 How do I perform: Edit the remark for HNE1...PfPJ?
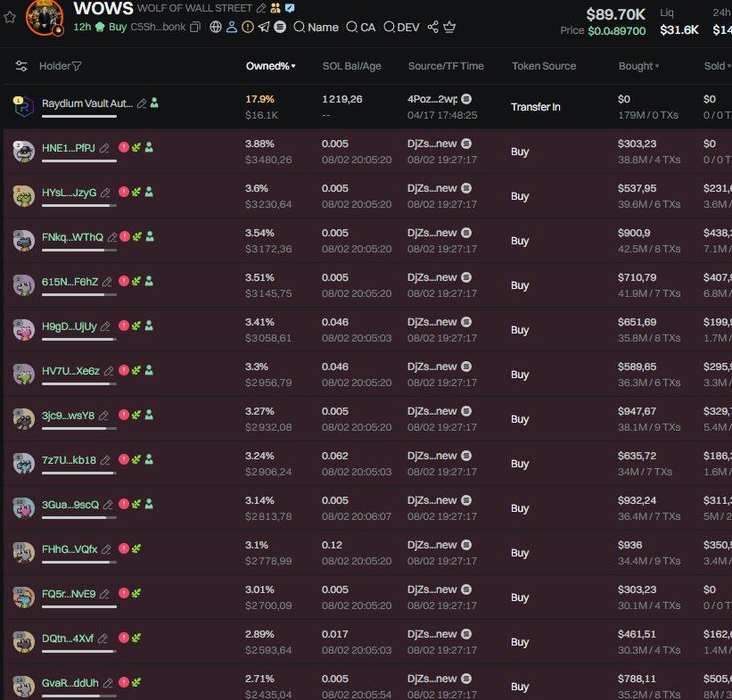tap(104, 148)
